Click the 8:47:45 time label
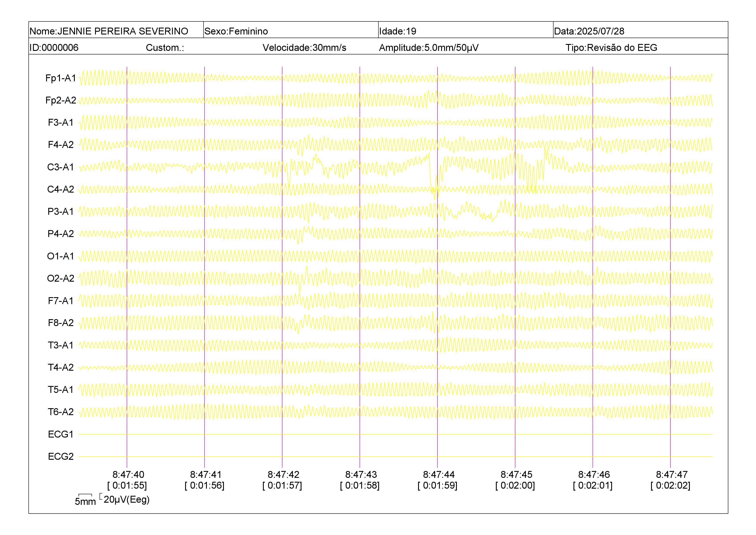 (x=517, y=475)
